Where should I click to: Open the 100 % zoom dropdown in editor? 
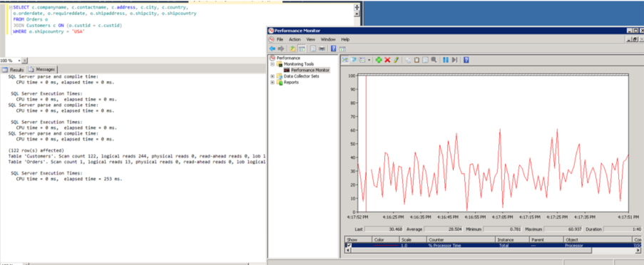click(x=19, y=61)
